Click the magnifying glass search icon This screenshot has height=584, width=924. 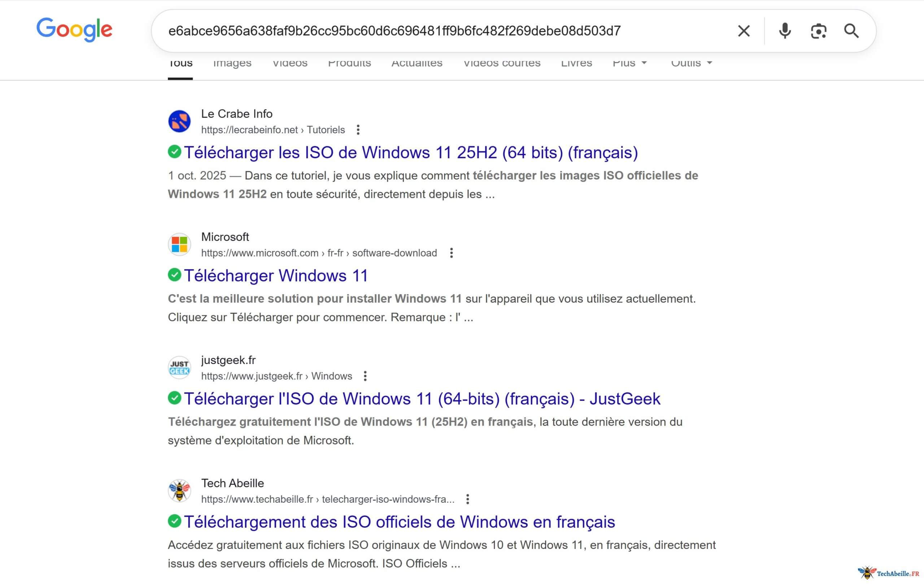[x=852, y=31]
